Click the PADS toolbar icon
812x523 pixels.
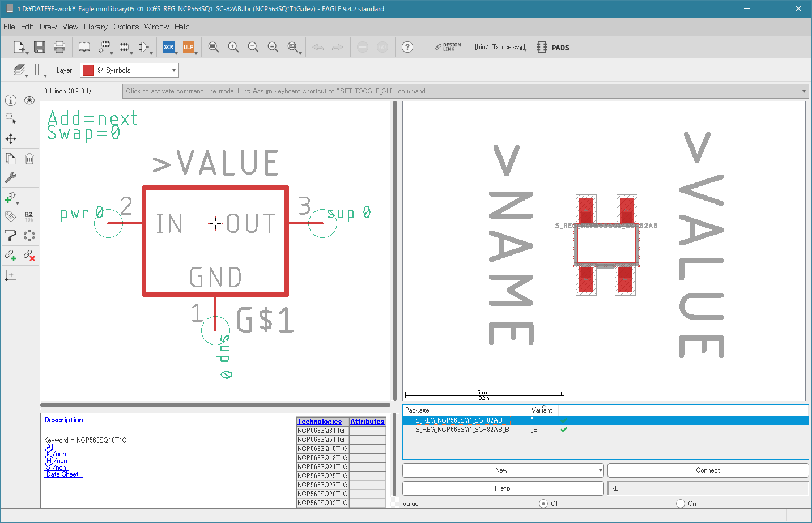point(553,48)
